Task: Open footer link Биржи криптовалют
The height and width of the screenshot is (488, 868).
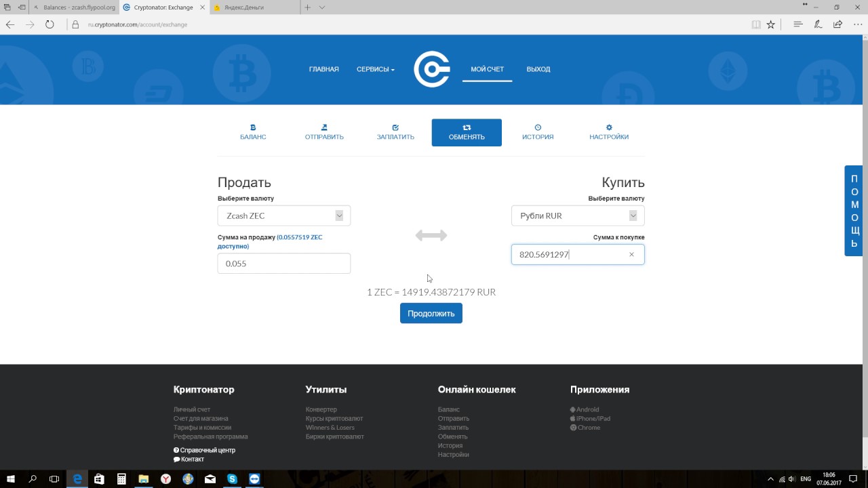Action: 335,436
